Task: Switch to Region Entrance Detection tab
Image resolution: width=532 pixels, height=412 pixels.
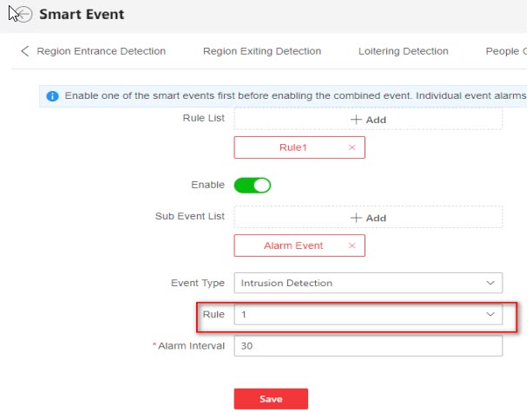Action: point(101,51)
